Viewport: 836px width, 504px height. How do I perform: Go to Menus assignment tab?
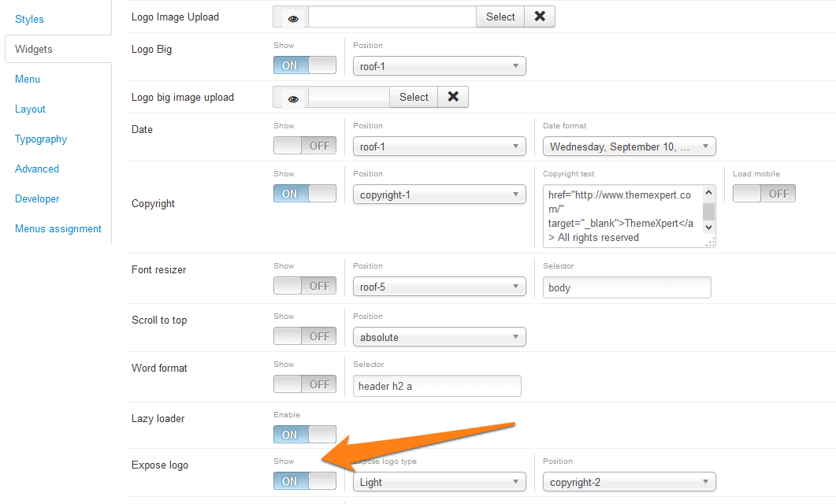58,229
